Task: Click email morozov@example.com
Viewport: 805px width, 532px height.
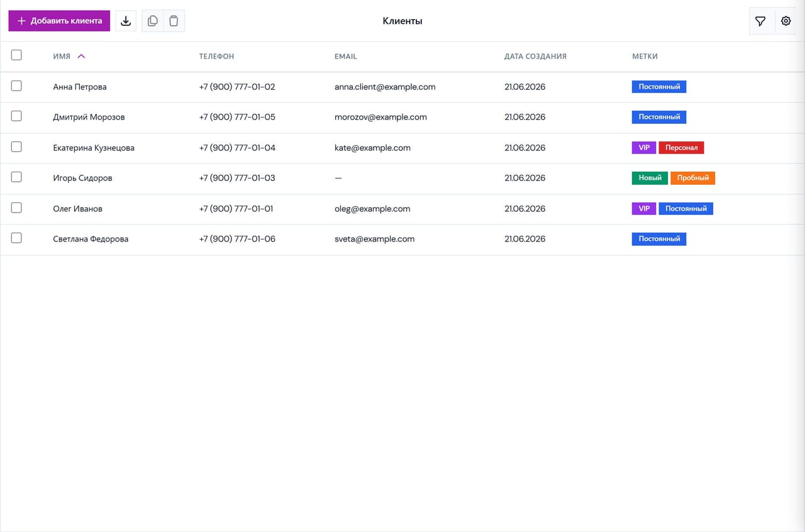Action: click(x=380, y=117)
